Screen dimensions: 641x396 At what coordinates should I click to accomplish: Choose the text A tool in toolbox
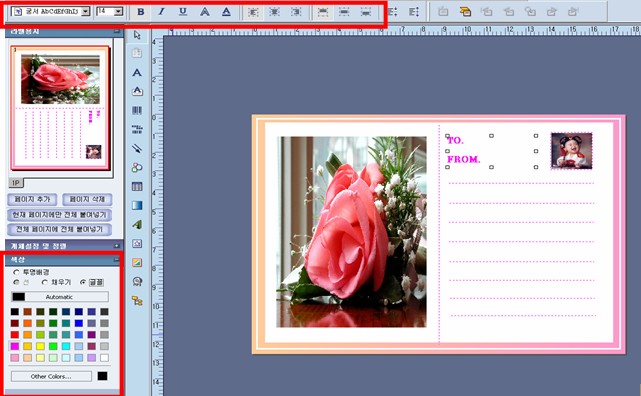(x=137, y=73)
